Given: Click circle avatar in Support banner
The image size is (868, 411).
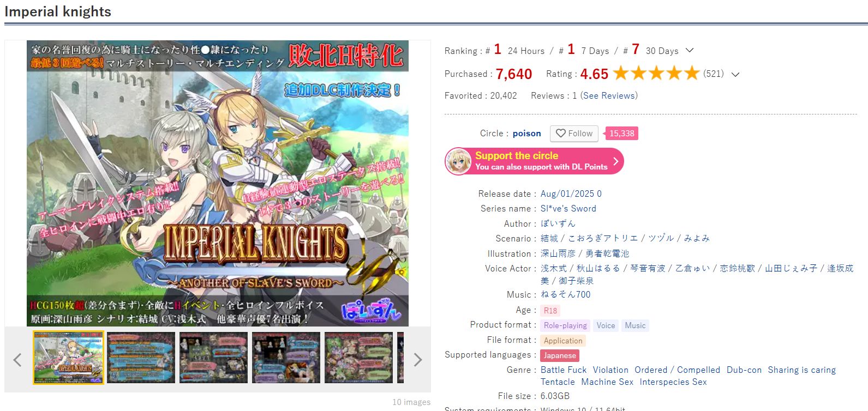Looking at the screenshot, I should pos(458,161).
